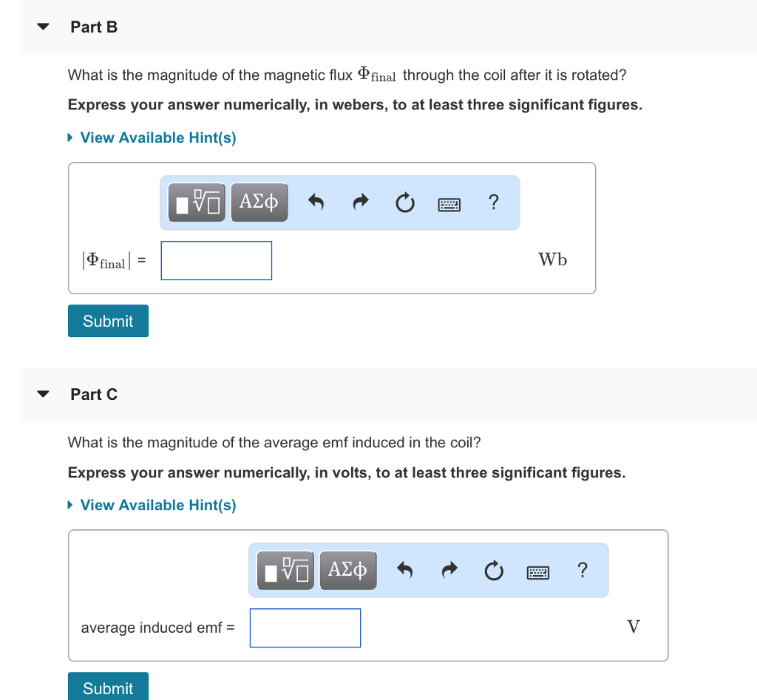The height and width of the screenshot is (700, 757).
Task: Submit the Part B answer
Action: point(108,321)
